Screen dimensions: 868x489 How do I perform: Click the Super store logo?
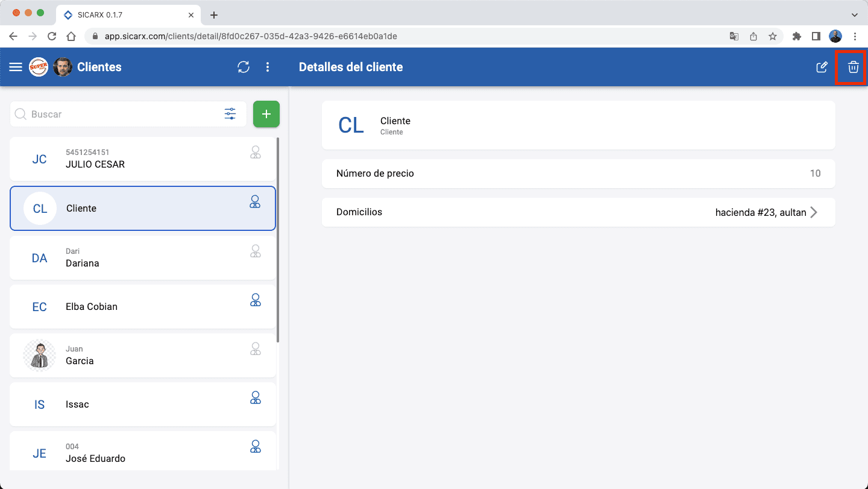click(x=39, y=67)
